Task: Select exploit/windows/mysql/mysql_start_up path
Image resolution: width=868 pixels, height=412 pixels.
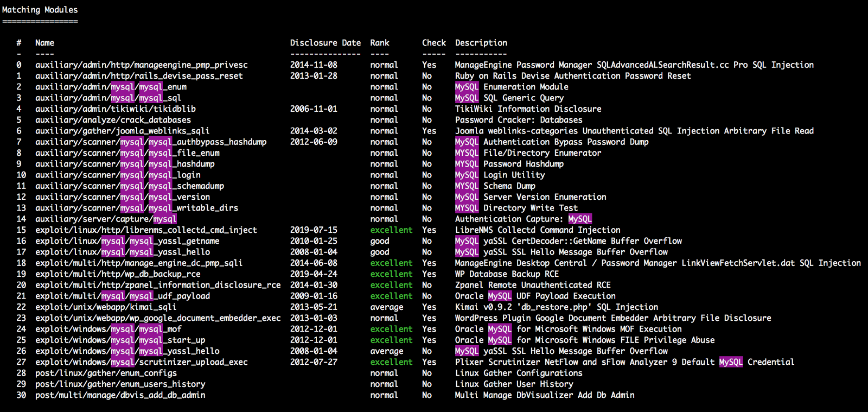Action: coord(120,340)
